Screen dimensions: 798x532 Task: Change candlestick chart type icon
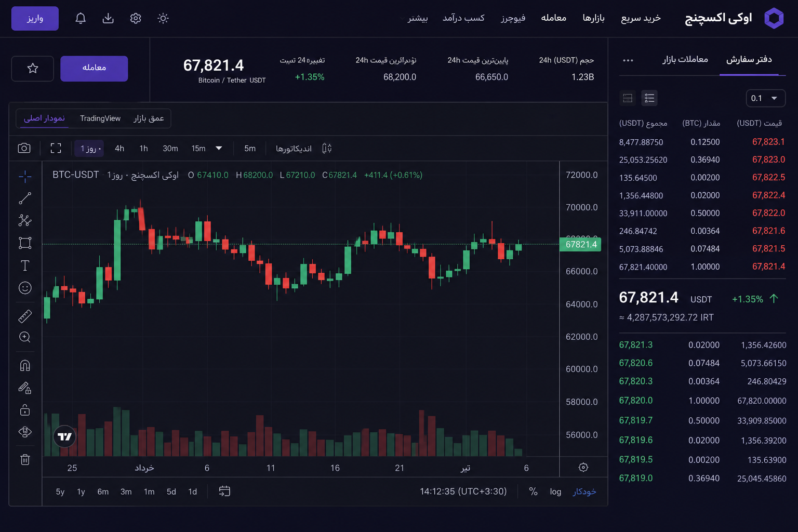pos(327,148)
